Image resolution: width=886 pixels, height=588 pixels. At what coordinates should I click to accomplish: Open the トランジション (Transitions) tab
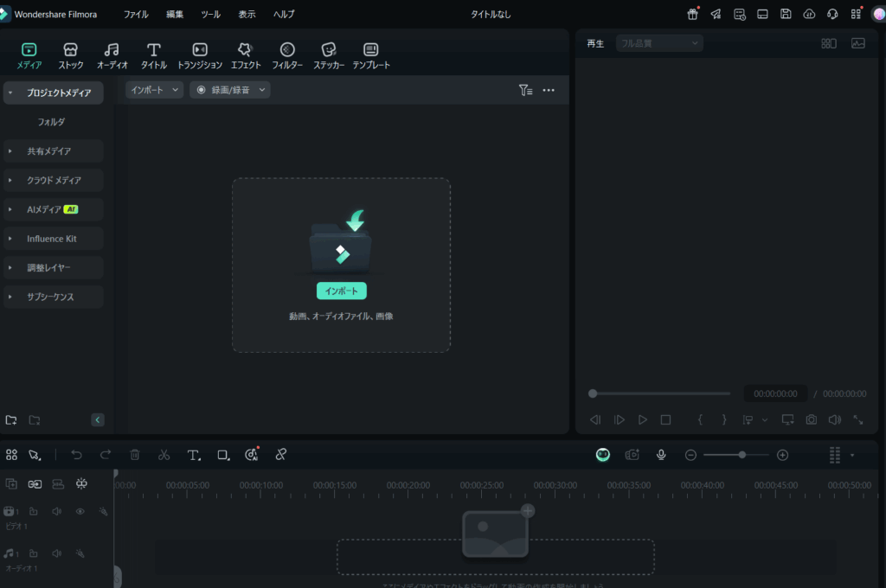[200, 56]
